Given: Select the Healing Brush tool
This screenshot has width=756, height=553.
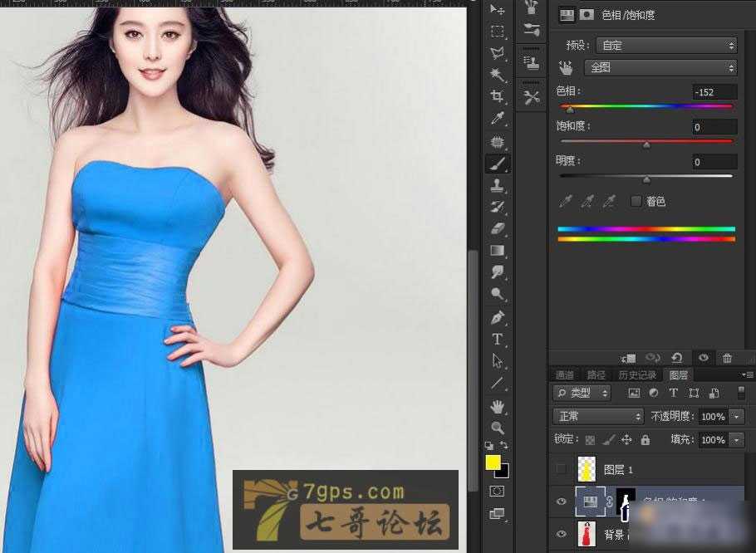Looking at the screenshot, I should pyautogui.click(x=497, y=142).
